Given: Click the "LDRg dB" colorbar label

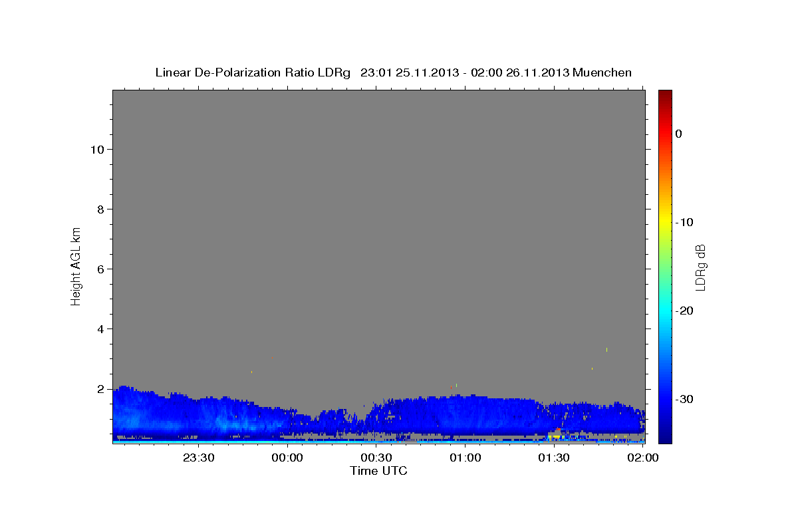Looking at the screenshot, I should 700,267.
